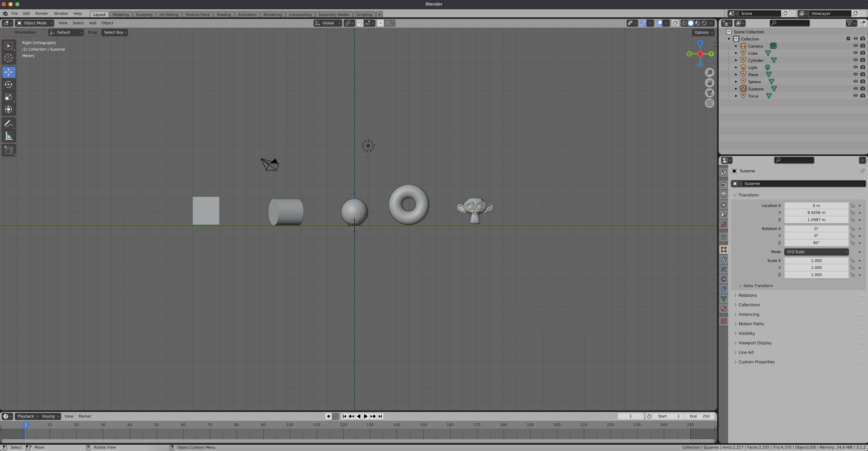Viewport: 868px width, 451px height.
Task: Select the Add Cube tool
Action: (x=8, y=150)
